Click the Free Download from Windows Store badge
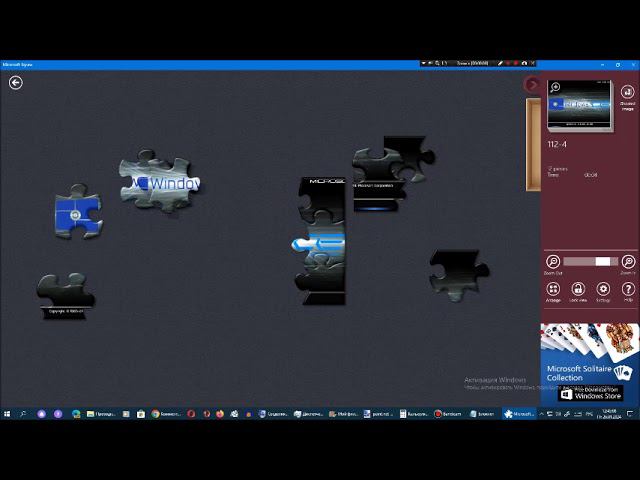The image size is (640, 480). (x=591, y=393)
